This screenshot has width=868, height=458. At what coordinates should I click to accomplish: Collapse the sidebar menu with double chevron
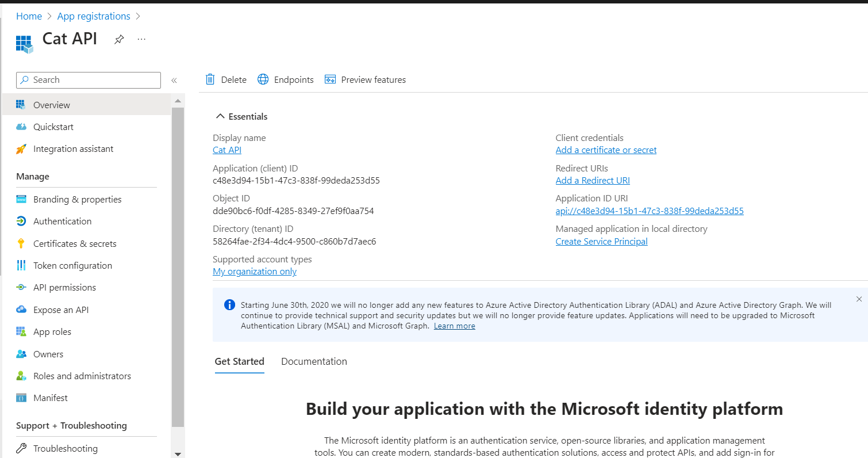click(174, 80)
